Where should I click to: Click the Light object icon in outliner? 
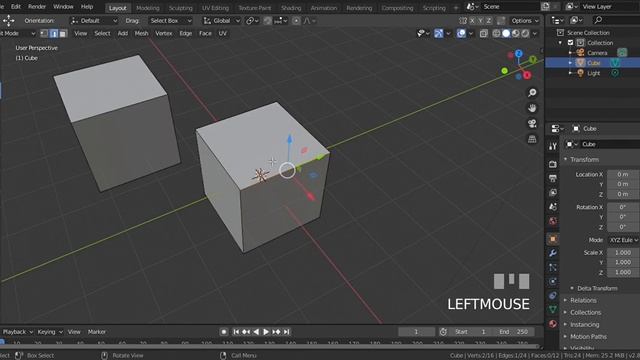pyautogui.click(x=580, y=73)
